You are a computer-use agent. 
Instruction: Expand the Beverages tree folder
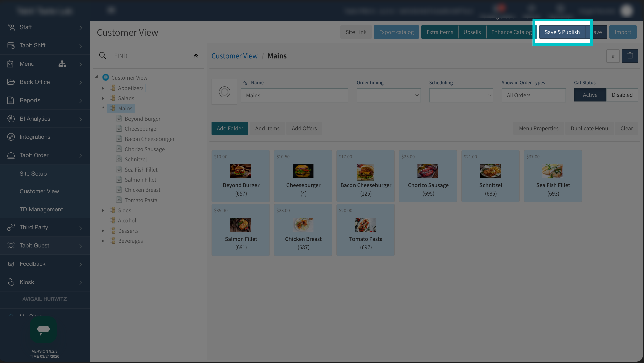[x=103, y=241]
